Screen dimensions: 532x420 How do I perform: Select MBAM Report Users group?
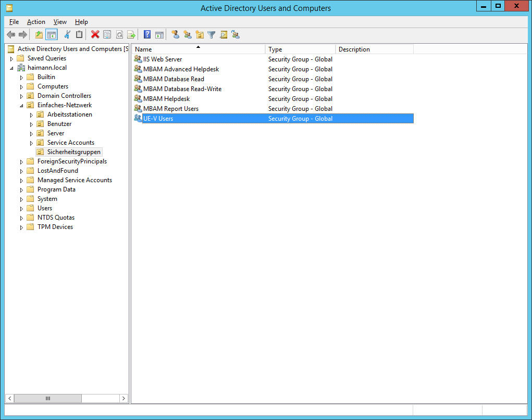point(171,108)
